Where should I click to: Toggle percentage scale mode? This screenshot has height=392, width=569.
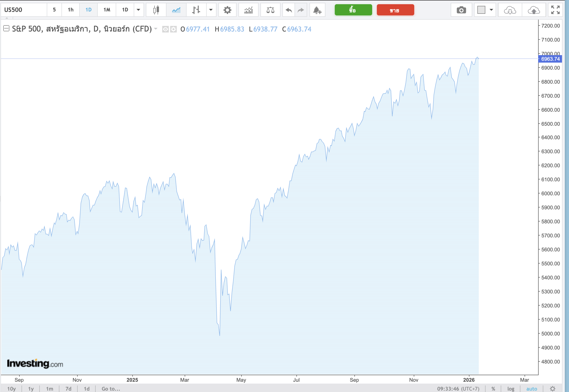(493, 389)
